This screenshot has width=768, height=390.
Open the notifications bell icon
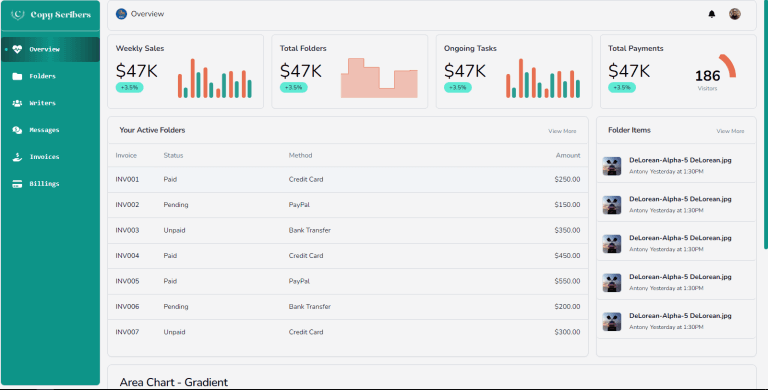coord(712,14)
